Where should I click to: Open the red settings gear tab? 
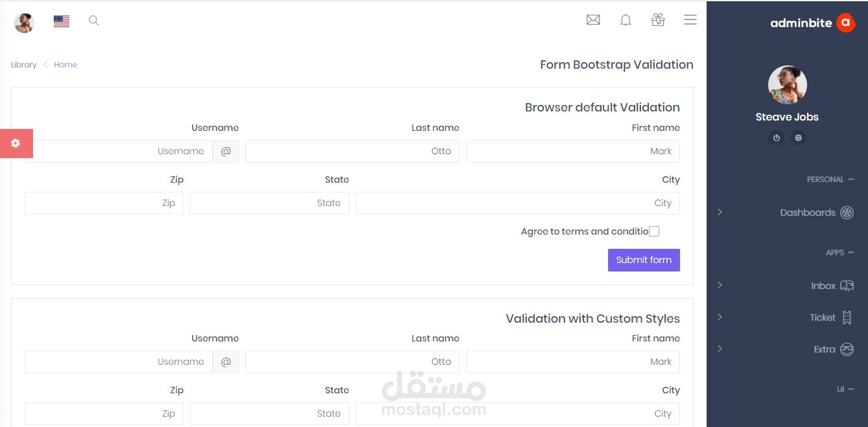[16, 143]
